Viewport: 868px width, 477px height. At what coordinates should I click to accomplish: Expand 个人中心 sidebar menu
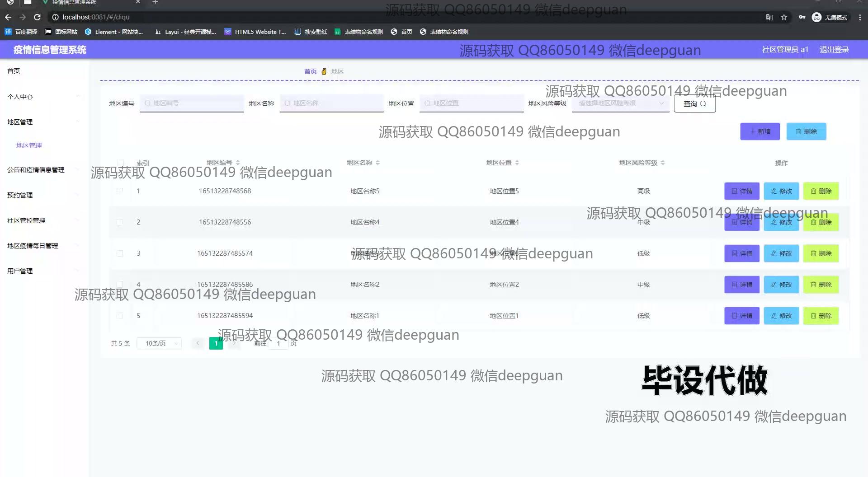coord(44,97)
